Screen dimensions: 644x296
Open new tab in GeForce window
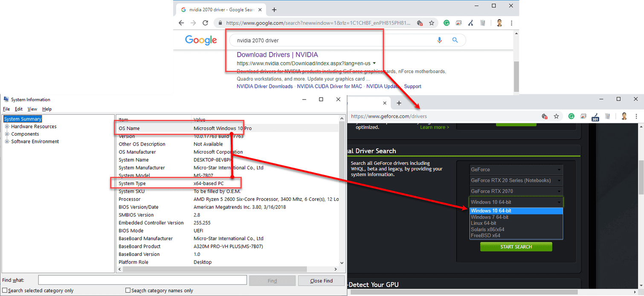point(399,103)
